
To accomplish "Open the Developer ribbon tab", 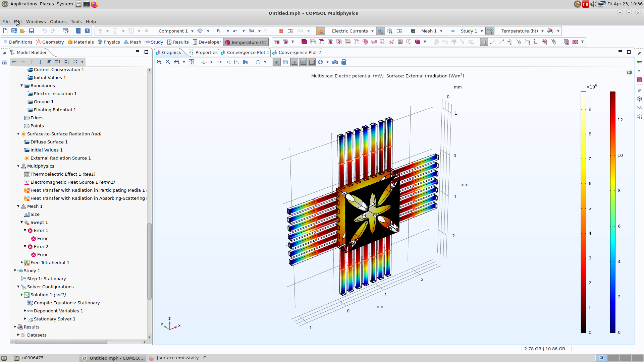I will point(207,42).
